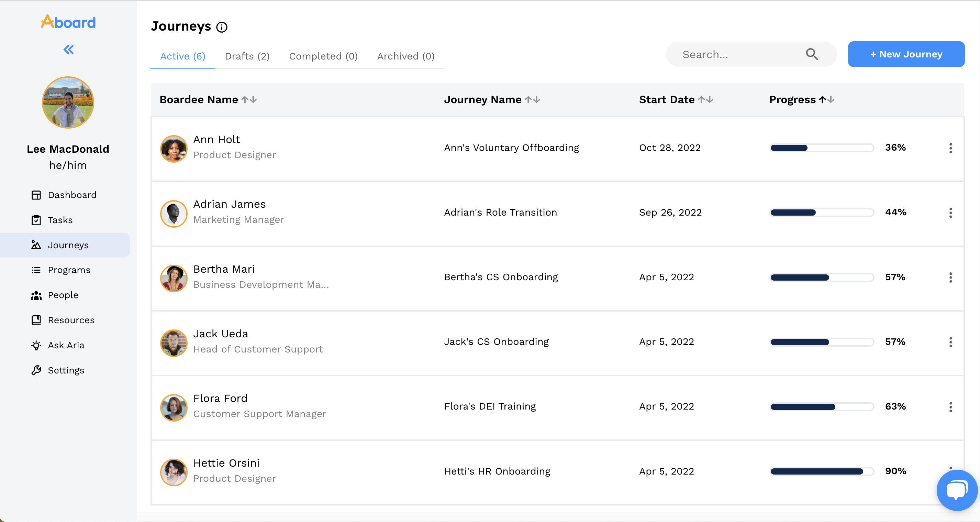Click the search magnifier icon

(x=812, y=54)
